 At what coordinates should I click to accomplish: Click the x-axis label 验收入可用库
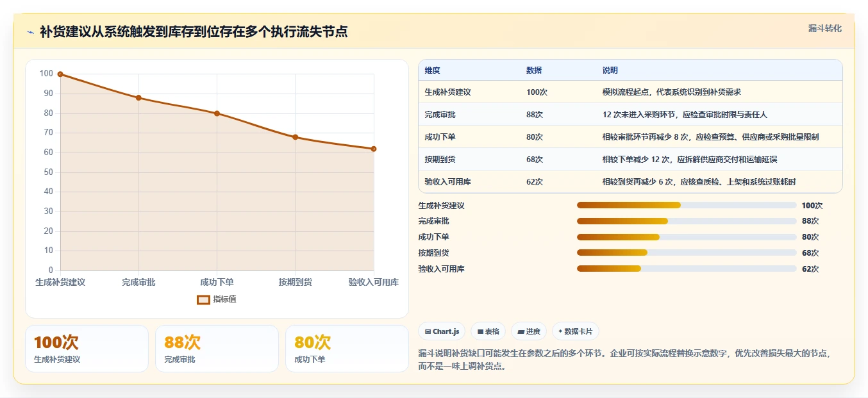point(374,282)
